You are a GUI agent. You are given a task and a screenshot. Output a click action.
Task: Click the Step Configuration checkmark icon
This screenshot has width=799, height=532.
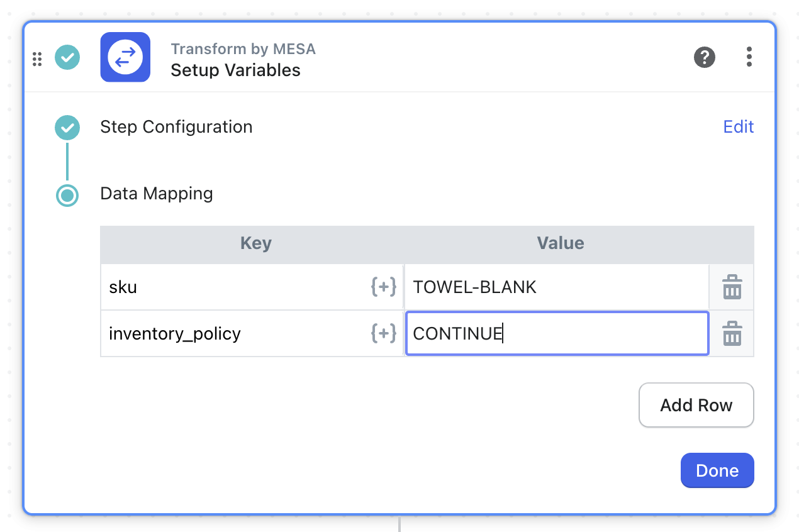pos(67,128)
